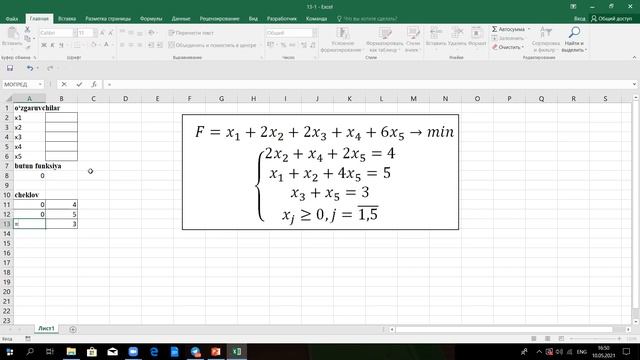This screenshot has height=360, width=640.
Task: Click the Redo arrow icon
Action: [50, 68]
